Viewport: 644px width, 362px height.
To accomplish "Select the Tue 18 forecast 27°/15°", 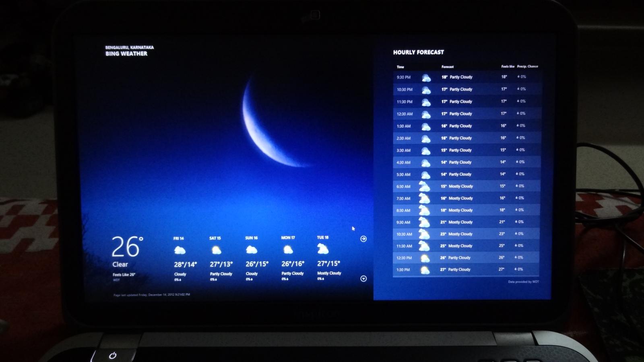I will [x=328, y=263].
